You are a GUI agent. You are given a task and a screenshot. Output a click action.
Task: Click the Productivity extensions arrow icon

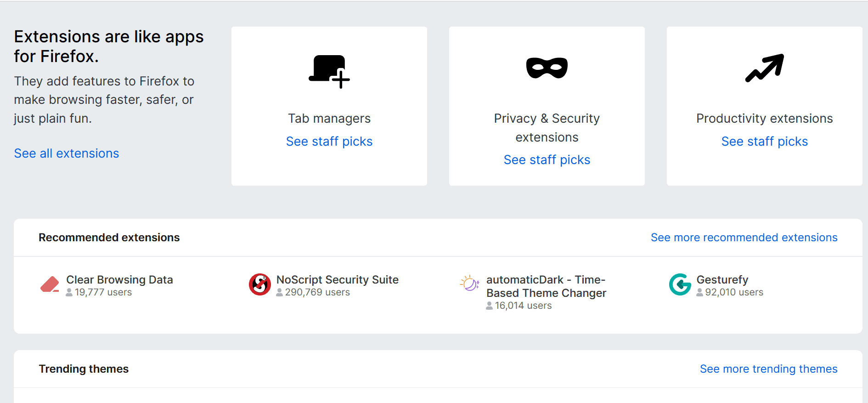click(x=764, y=68)
